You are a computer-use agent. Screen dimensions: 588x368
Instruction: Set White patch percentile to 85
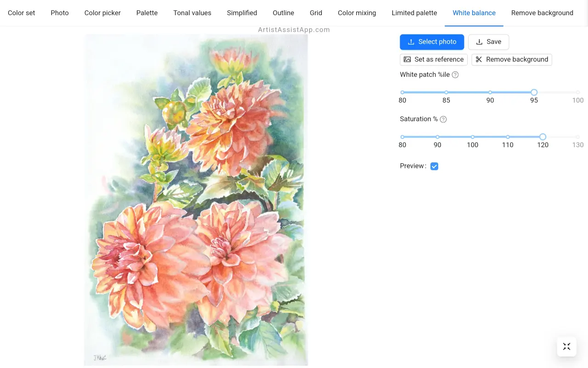pos(446,92)
